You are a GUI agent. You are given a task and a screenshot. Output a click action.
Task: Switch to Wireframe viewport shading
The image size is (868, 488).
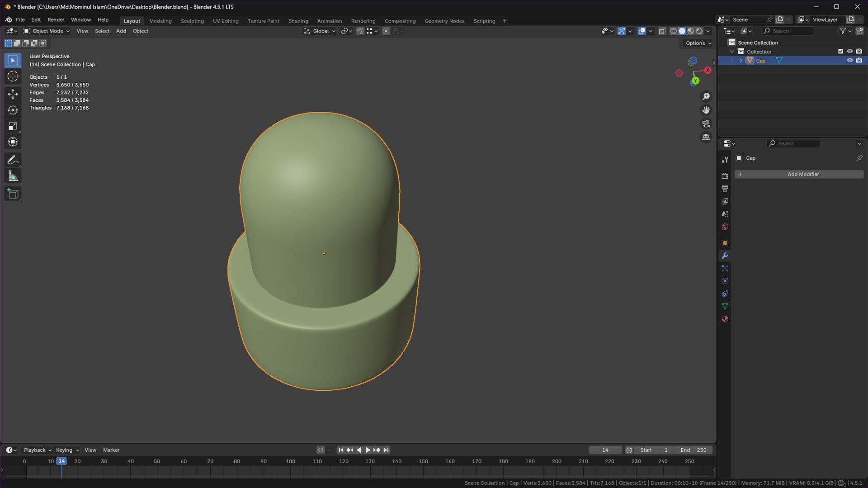click(x=673, y=31)
